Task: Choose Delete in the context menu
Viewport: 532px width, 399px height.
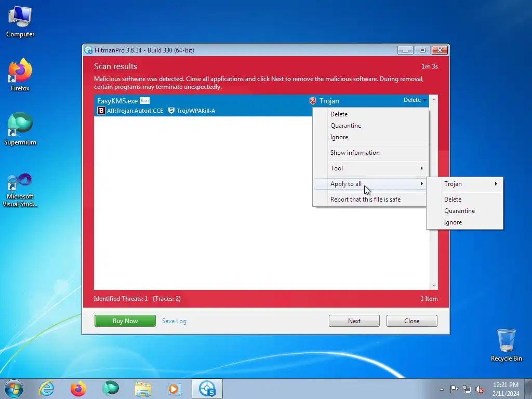Action: click(x=370, y=114)
